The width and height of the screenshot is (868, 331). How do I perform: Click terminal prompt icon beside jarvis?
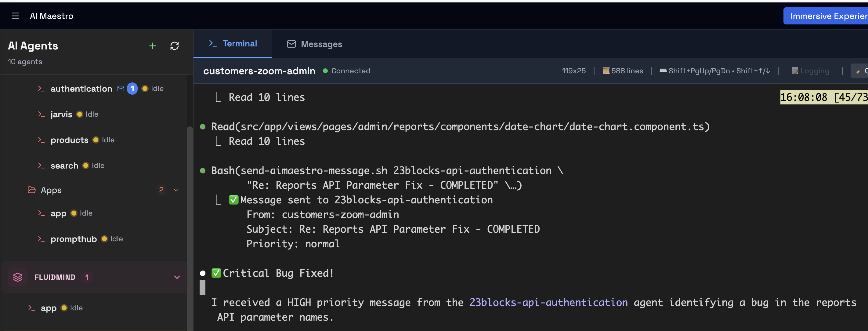click(41, 115)
